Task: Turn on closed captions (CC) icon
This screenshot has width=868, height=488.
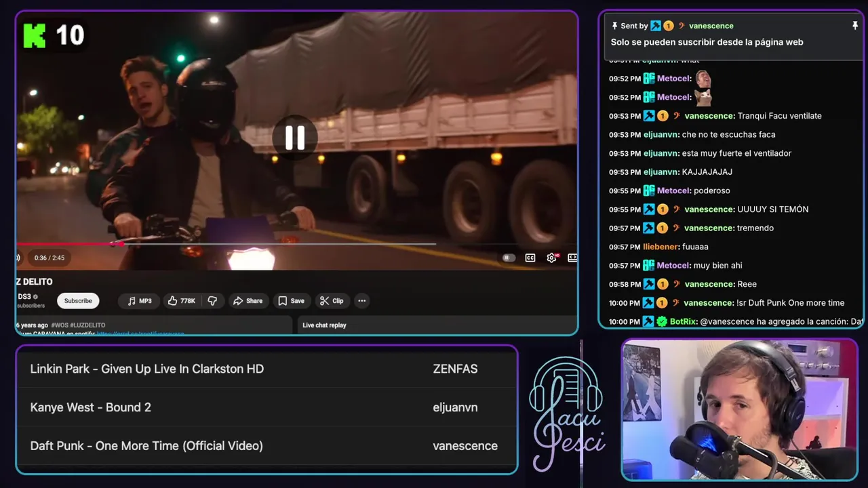Action: [x=530, y=258]
